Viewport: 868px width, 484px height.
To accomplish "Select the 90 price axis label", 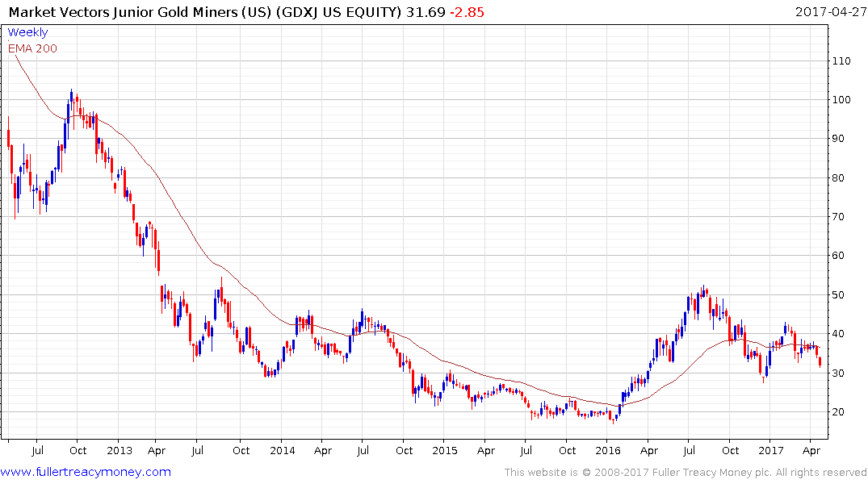I will click(838, 139).
